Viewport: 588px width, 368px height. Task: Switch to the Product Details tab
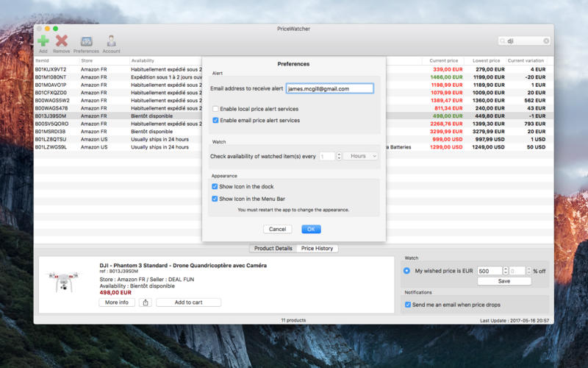point(273,248)
